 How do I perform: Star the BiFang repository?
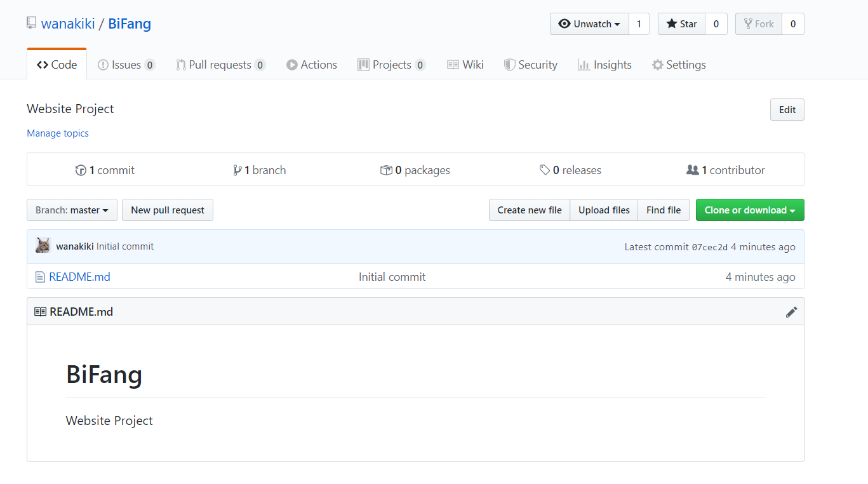tap(681, 24)
